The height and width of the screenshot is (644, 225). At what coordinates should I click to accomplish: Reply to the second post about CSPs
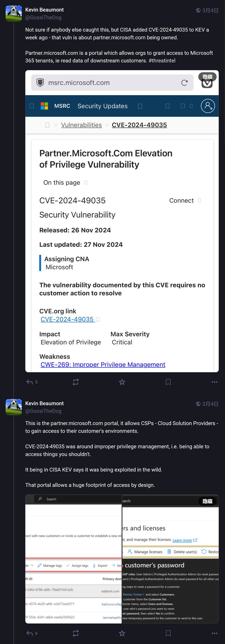tap(30, 633)
